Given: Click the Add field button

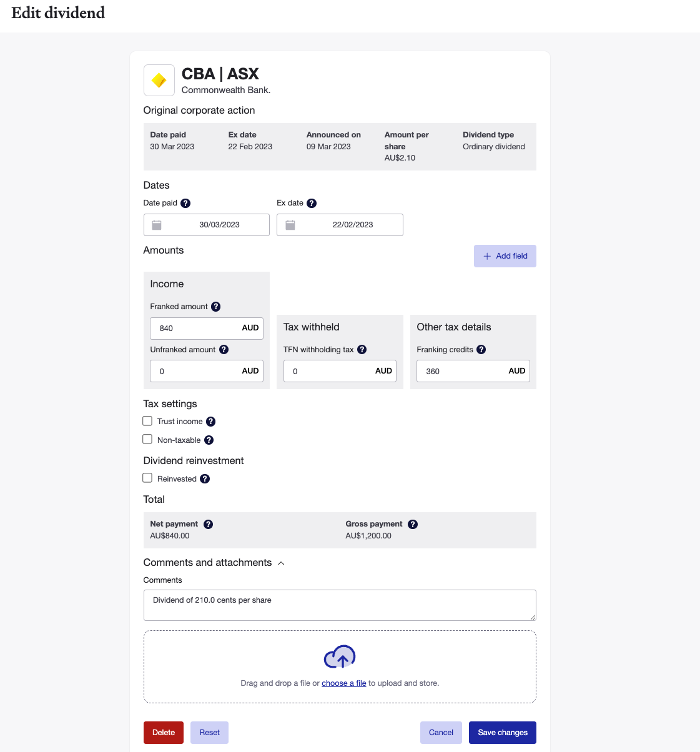Looking at the screenshot, I should pos(505,256).
